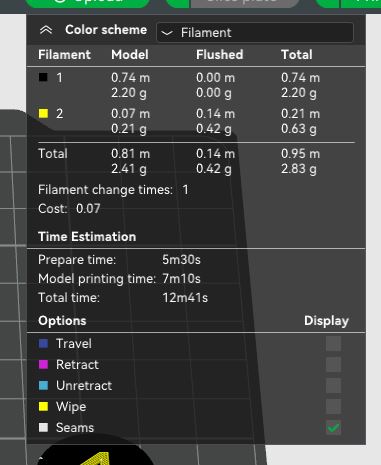Click the cyan Unretract color square
The width and height of the screenshot is (381, 465).
coord(43,386)
